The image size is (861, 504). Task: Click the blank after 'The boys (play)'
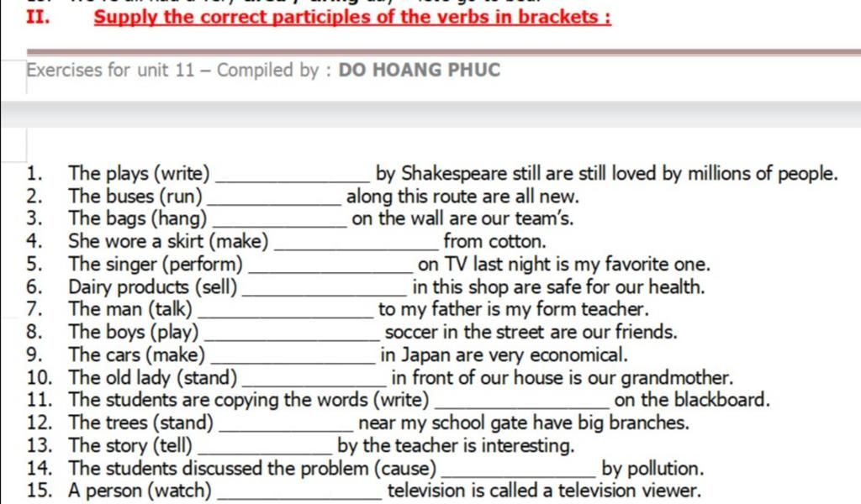tap(292, 334)
